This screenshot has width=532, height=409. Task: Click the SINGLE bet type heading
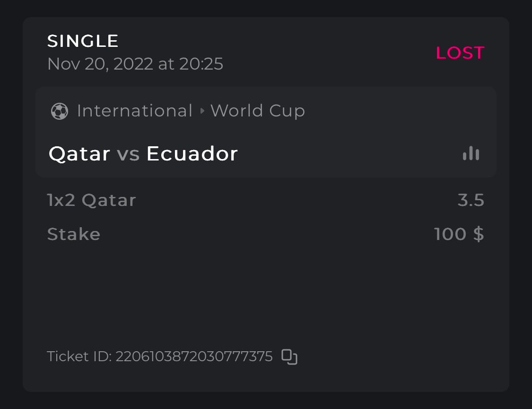coord(83,41)
